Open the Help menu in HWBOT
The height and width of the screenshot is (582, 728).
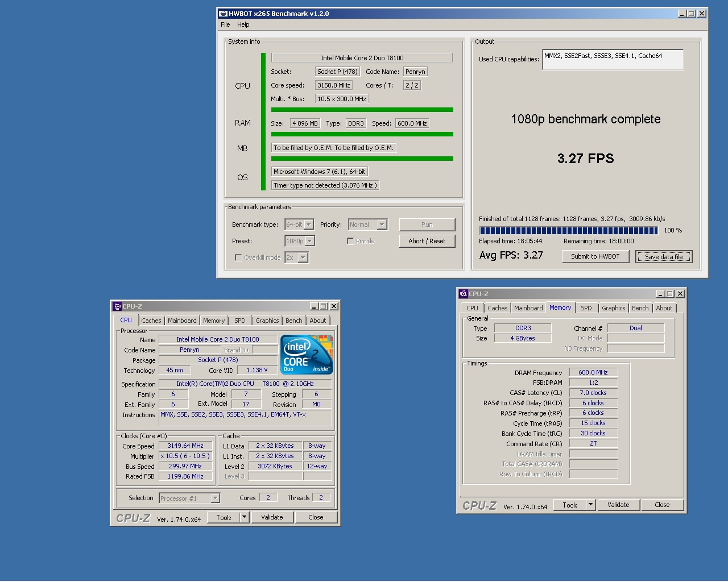[x=243, y=24]
